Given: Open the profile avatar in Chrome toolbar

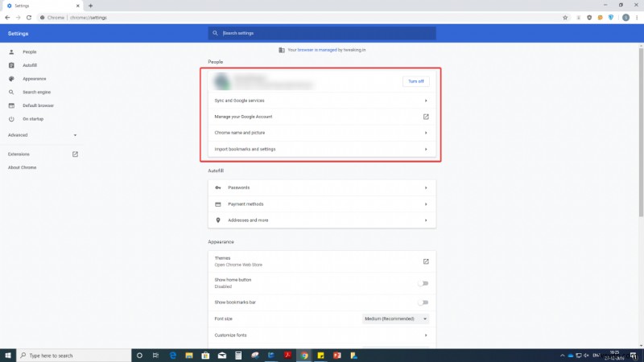Looking at the screenshot, I should [625, 18].
